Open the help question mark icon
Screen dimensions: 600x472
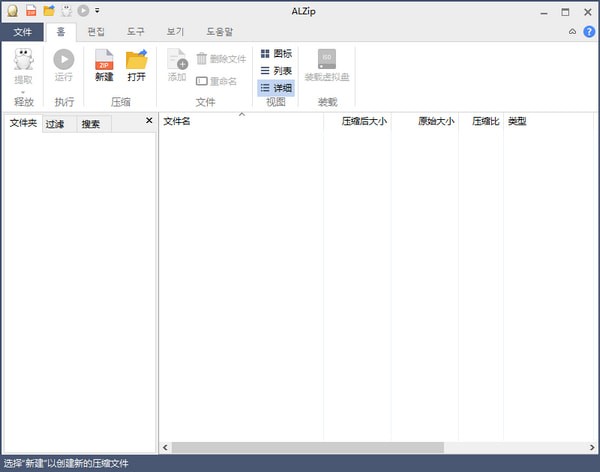(x=589, y=32)
